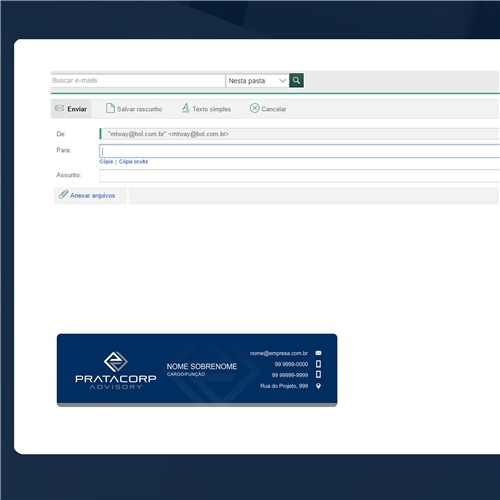
Task: Click the 99 9999-0000 phone number
Action: point(291,364)
